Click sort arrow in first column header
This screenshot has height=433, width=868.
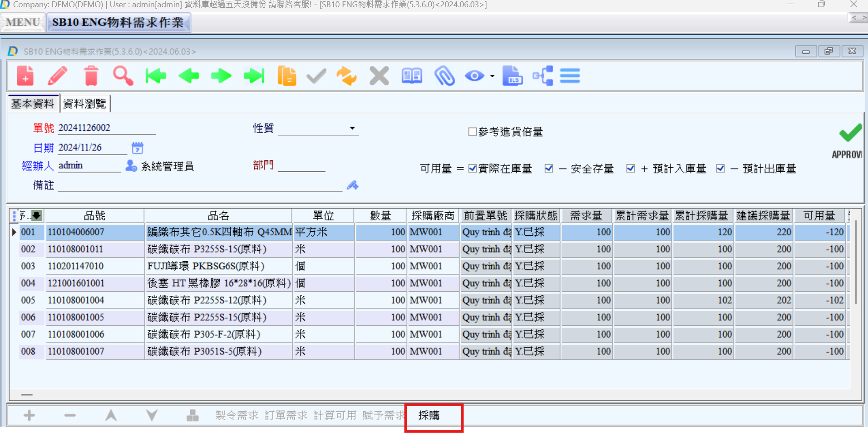point(37,215)
